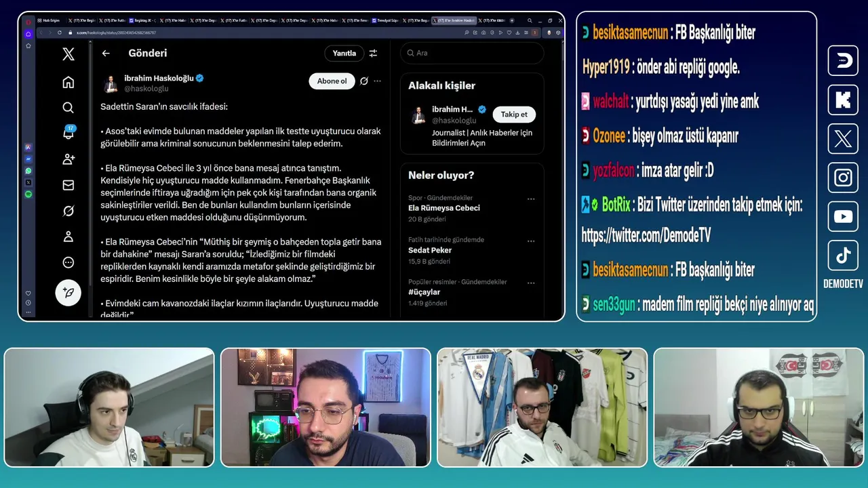The image size is (868, 488).
Task: Open the X Explore search icon
Action: pyautogui.click(x=68, y=107)
